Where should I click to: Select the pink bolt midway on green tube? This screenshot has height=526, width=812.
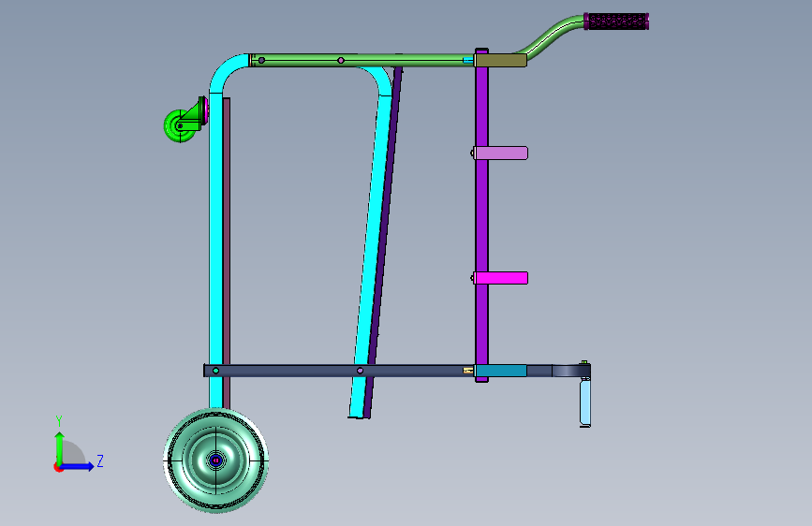coord(341,61)
